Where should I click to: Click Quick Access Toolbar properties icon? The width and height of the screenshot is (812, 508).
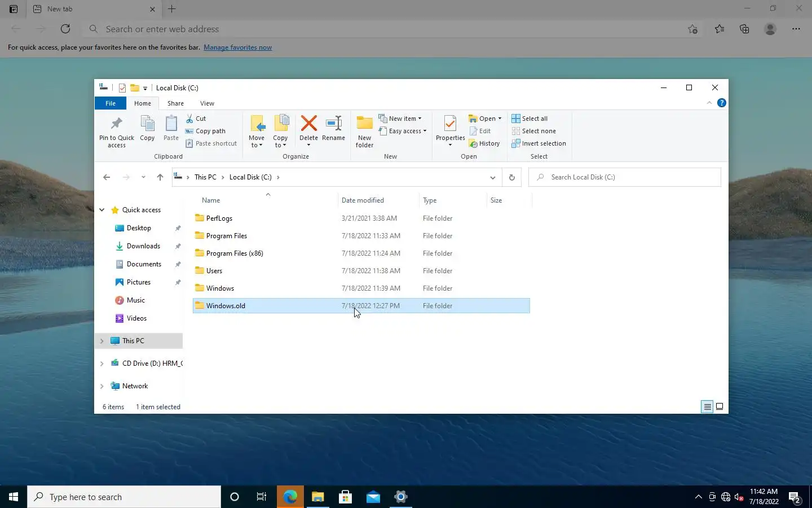coord(122,88)
